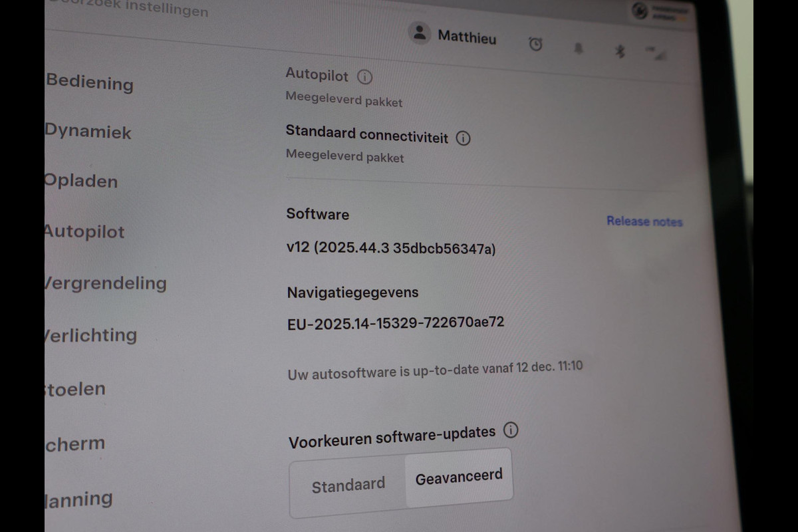Open Verlichting settings section
798x532 pixels.
pyautogui.click(x=91, y=334)
